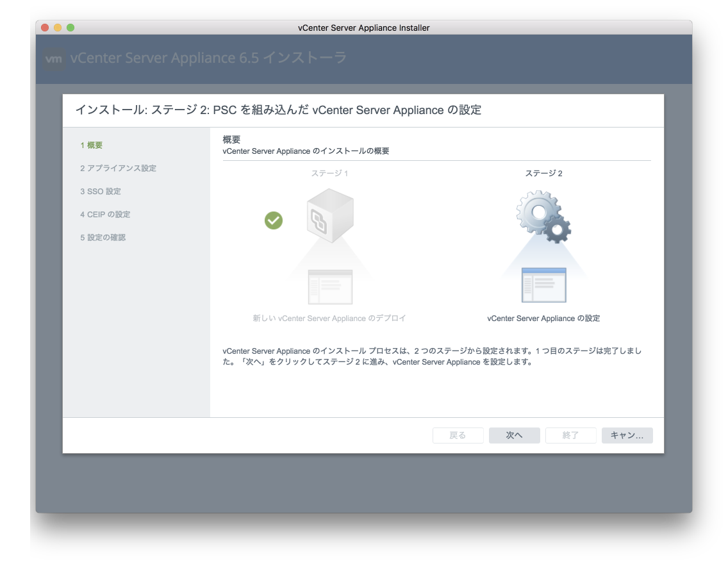
Task: Click the 戻る (Back) button
Action: [458, 436]
